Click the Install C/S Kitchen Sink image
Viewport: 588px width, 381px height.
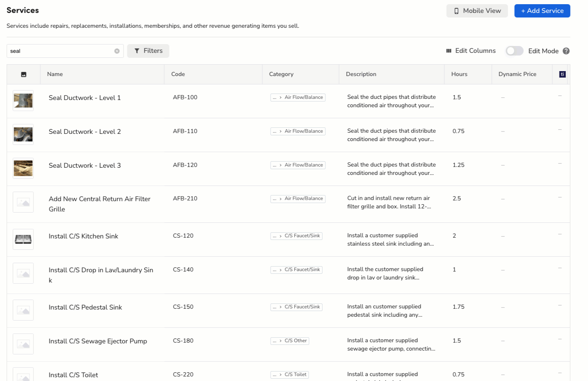coord(23,240)
